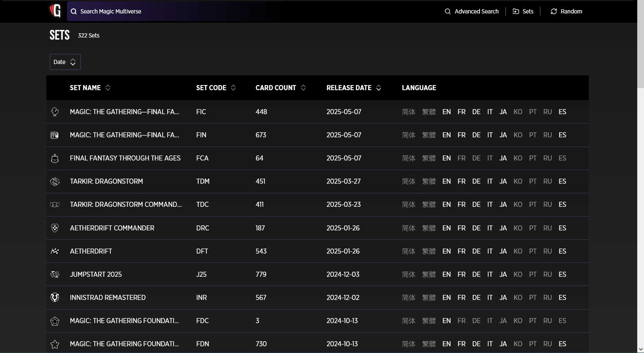The height and width of the screenshot is (353, 644).
Task: Open the Sets menu item in the top bar
Action: (x=523, y=11)
